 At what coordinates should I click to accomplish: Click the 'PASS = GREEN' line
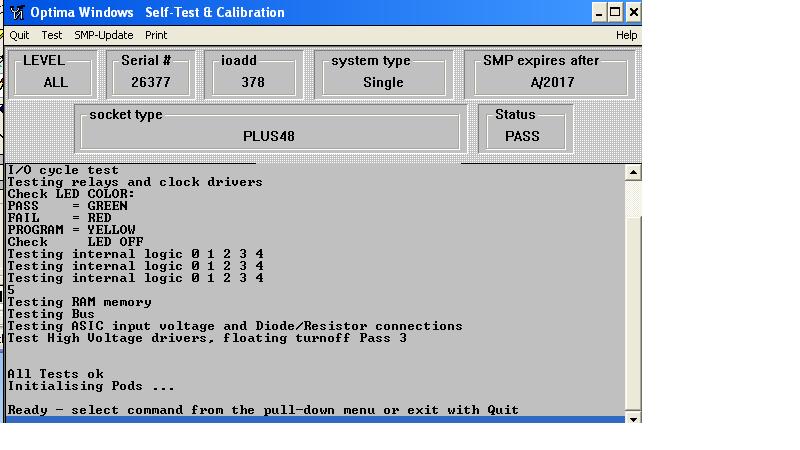click(x=67, y=206)
